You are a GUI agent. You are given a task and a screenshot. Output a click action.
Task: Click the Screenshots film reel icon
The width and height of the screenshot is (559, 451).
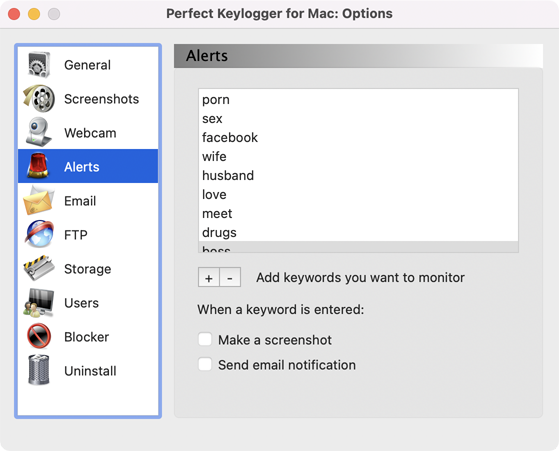(x=39, y=98)
